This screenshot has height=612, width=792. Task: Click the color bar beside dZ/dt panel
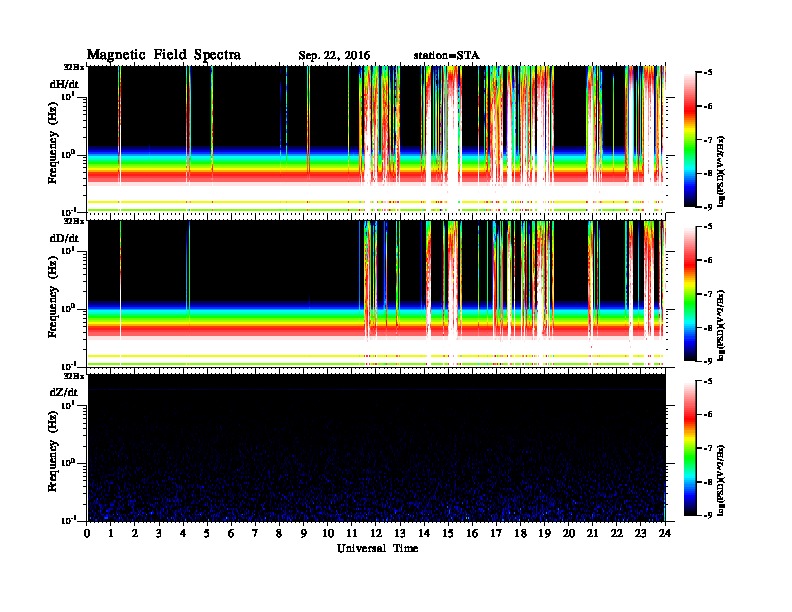(x=690, y=448)
